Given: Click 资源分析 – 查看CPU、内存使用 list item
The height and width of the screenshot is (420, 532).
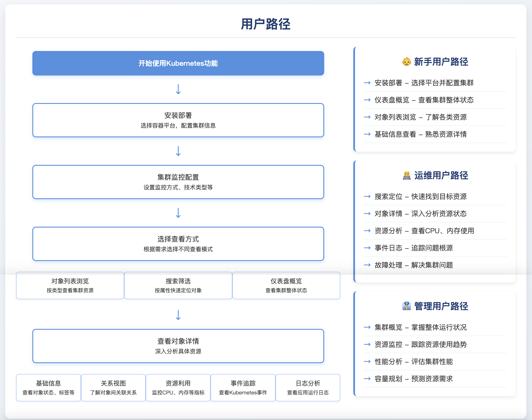Looking at the screenshot, I should [x=424, y=231].
